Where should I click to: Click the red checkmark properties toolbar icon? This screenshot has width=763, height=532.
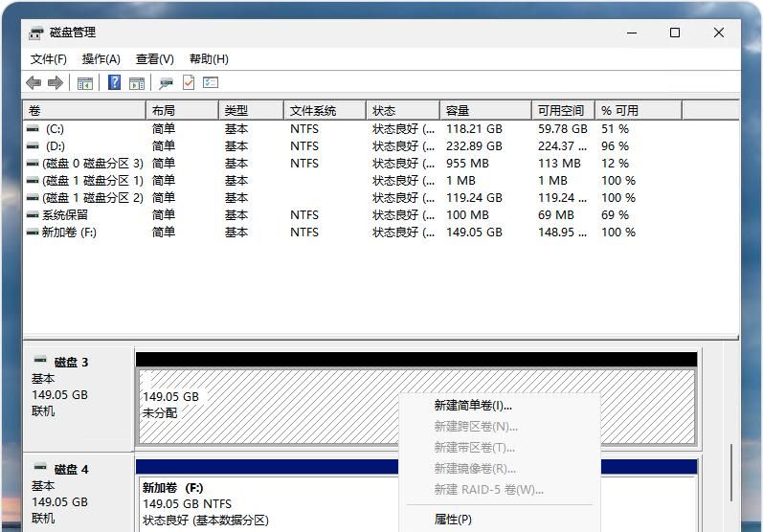tap(189, 82)
